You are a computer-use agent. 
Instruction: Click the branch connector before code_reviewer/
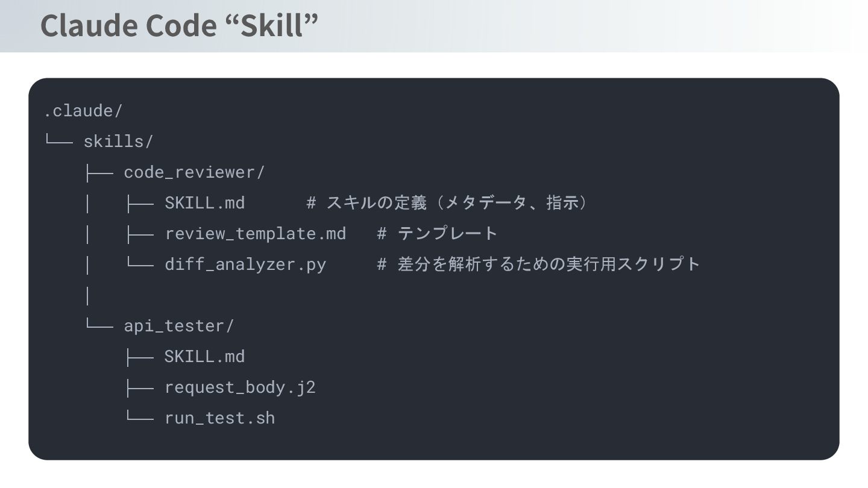point(99,172)
